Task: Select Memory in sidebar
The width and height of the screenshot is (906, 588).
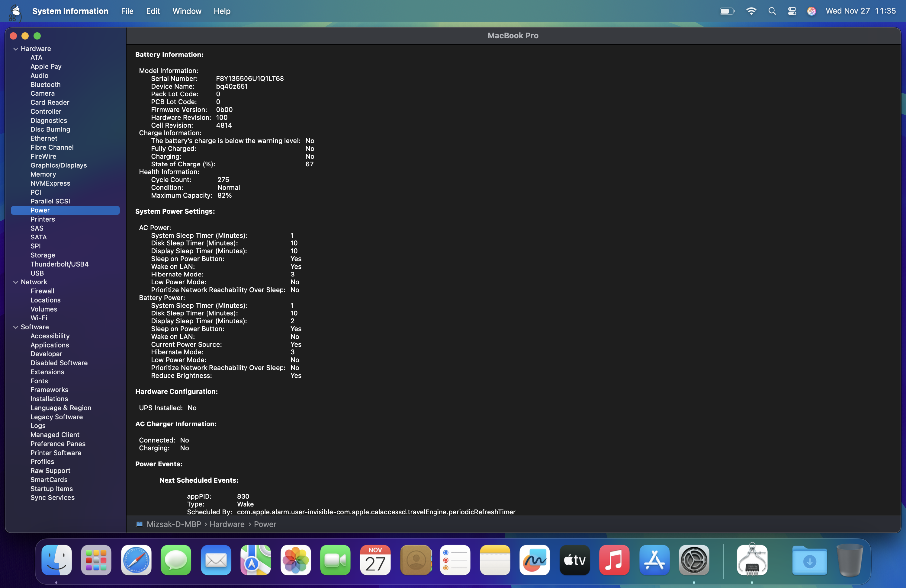Action: [43, 174]
